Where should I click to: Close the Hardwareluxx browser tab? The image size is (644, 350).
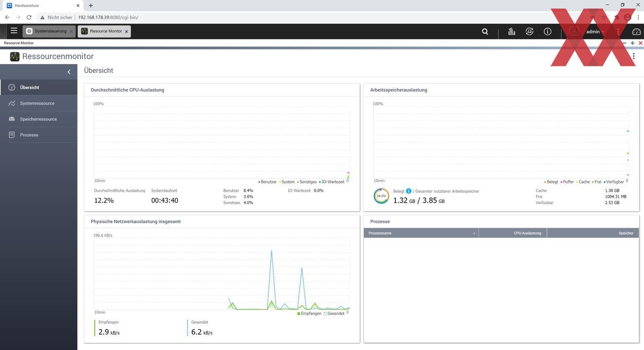[79, 6]
